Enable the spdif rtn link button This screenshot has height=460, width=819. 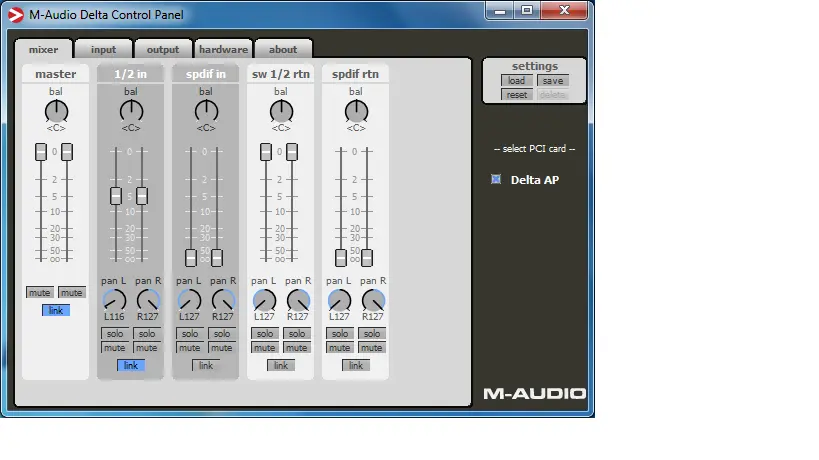tap(356, 365)
